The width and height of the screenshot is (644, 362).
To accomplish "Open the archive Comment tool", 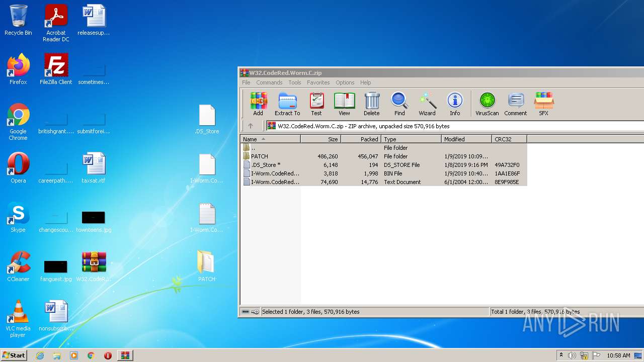I will click(x=516, y=104).
